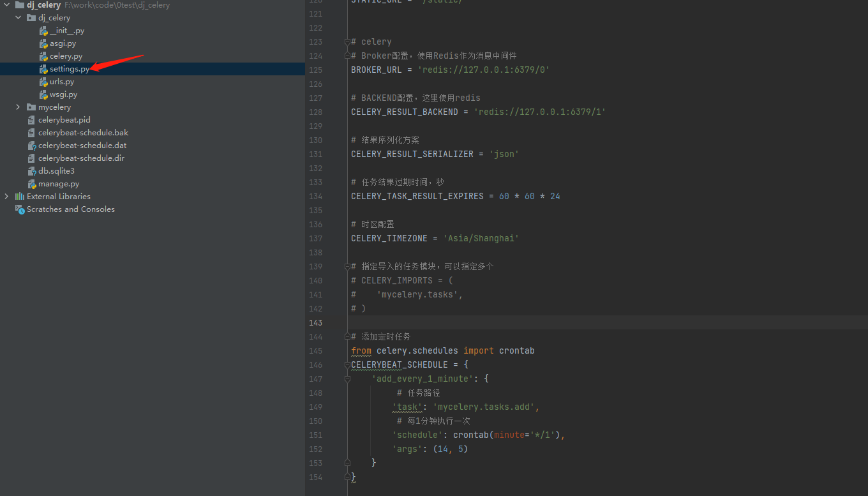Click line number 143 in the gutter
868x496 pixels.
click(x=317, y=323)
